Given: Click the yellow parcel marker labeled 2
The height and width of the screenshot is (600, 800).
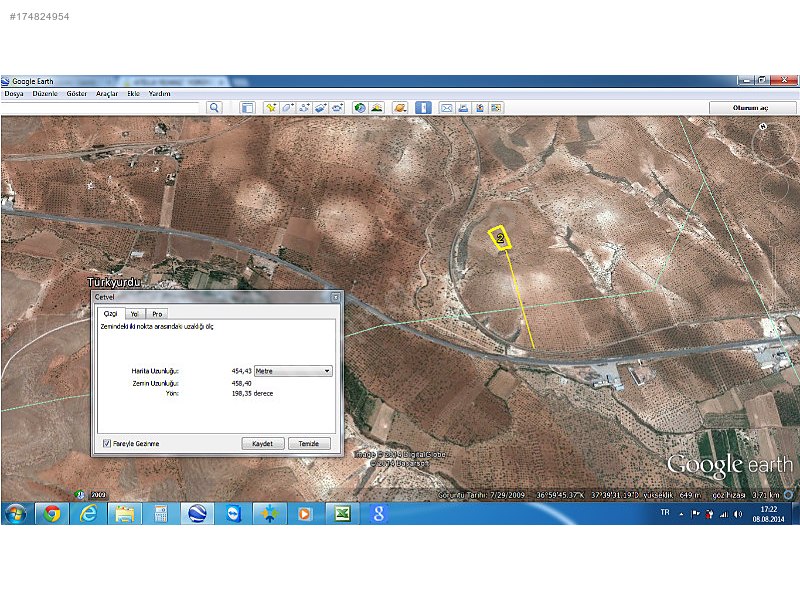Looking at the screenshot, I should click(x=500, y=238).
